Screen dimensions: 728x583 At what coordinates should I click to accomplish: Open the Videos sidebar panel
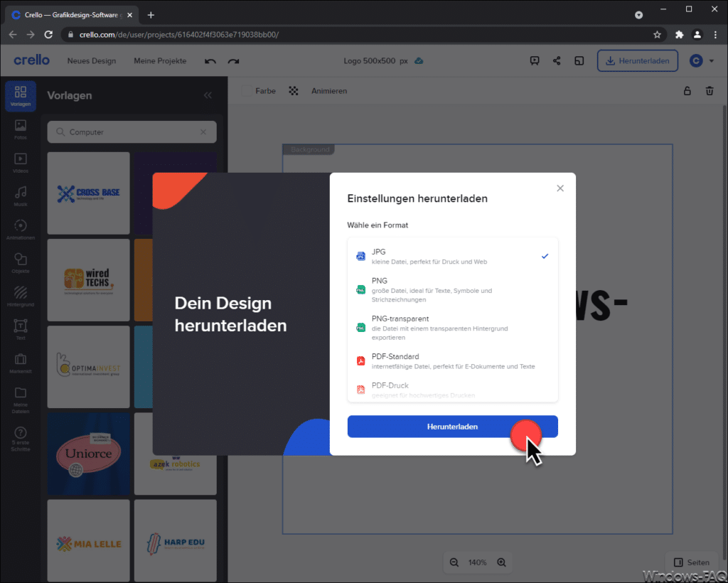click(x=21, y=163)
